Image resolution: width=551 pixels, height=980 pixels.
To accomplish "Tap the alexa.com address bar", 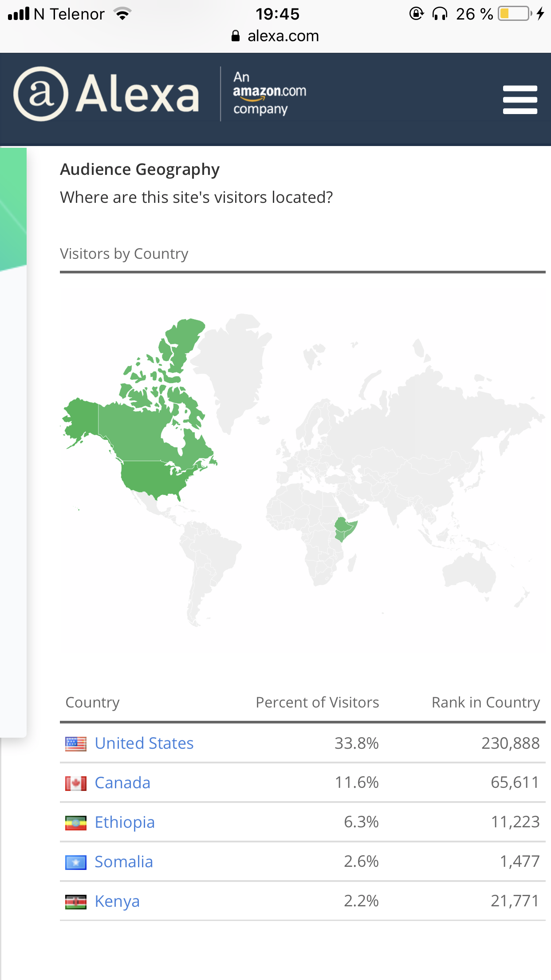I will point(275,36).
